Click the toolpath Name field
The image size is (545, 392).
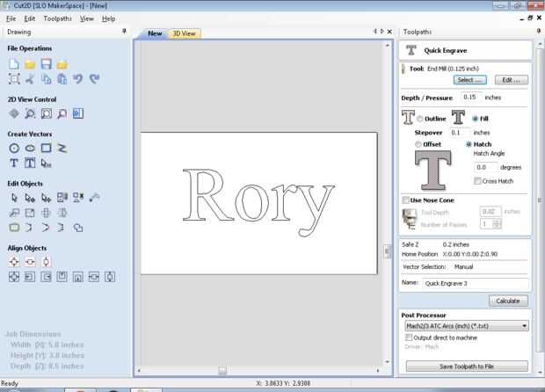pyautogui.click(x=475, y=283)
